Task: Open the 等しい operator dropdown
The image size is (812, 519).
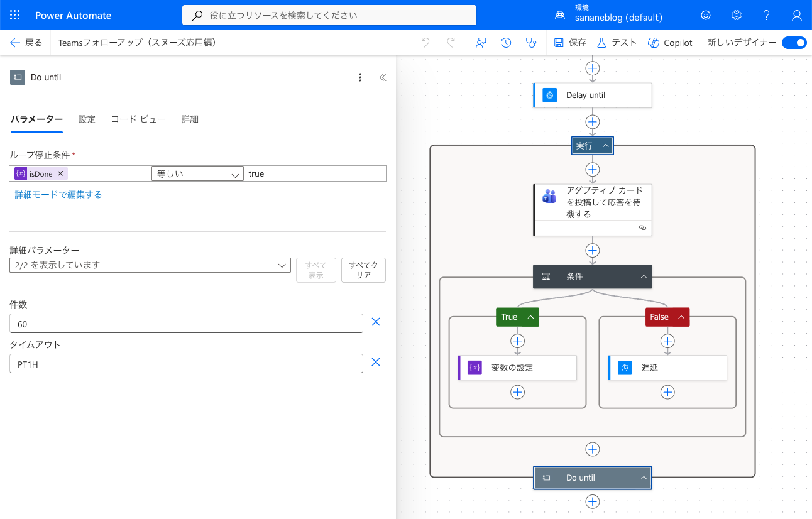Action: point(197,173)
